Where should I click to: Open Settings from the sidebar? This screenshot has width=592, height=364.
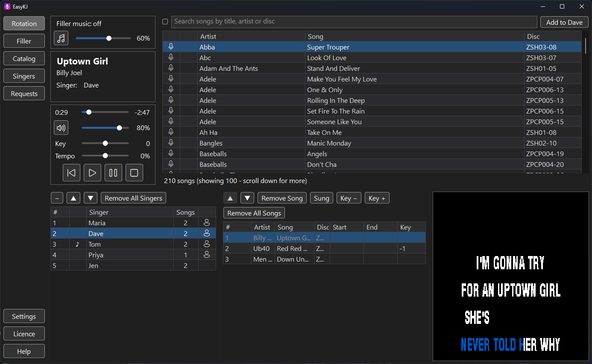24,316
